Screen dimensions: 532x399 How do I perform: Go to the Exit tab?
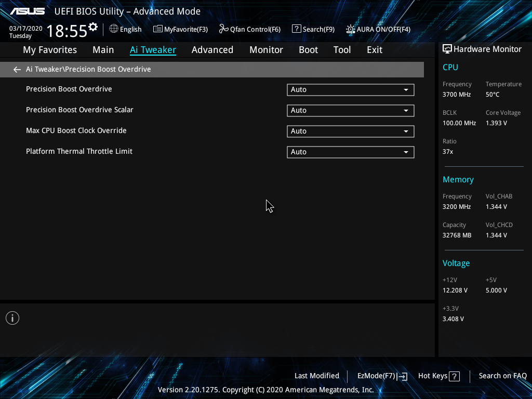(x=375, y=50)
